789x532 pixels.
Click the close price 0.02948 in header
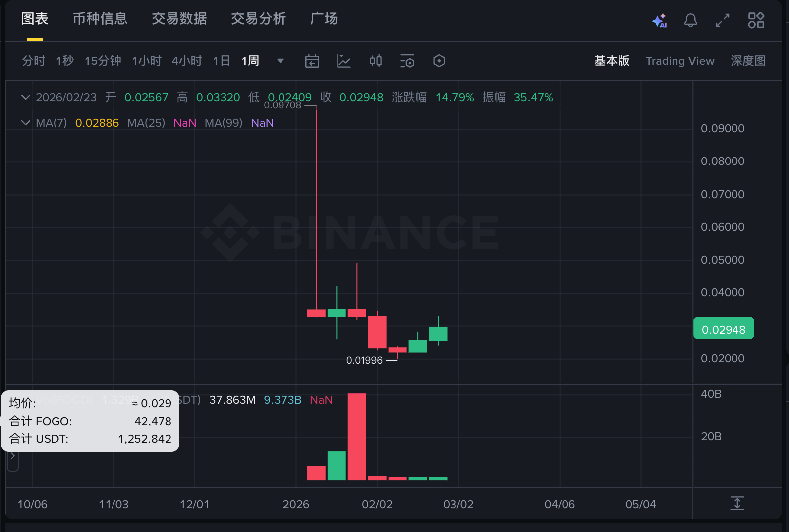361,97
